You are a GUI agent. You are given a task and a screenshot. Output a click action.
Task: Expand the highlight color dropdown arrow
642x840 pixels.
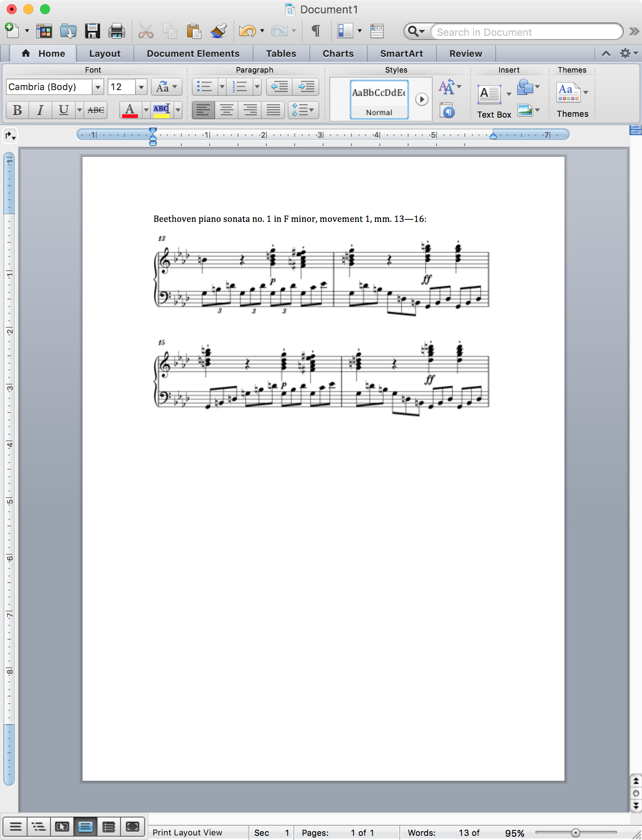[178, 110]
